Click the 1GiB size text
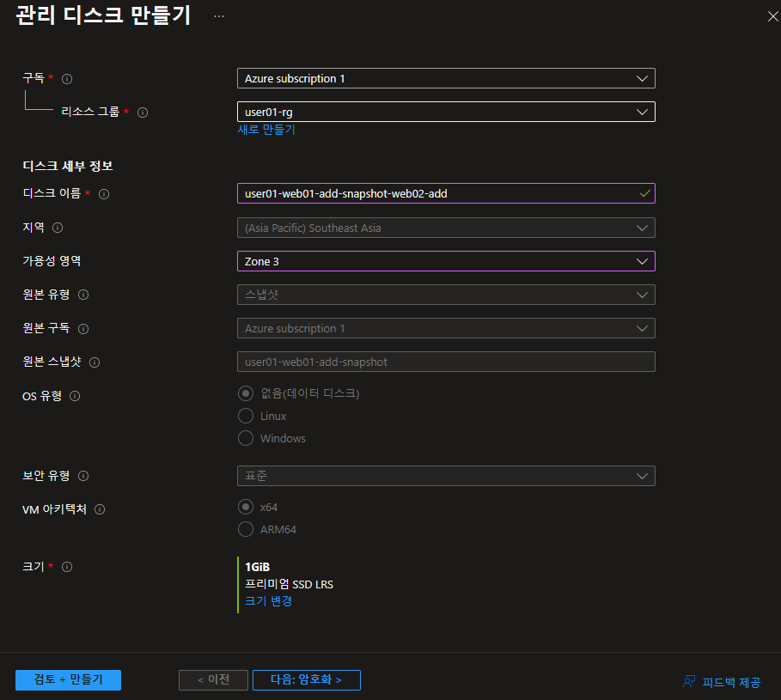This screenshot has height=700, width=781. tap(258, 567)
